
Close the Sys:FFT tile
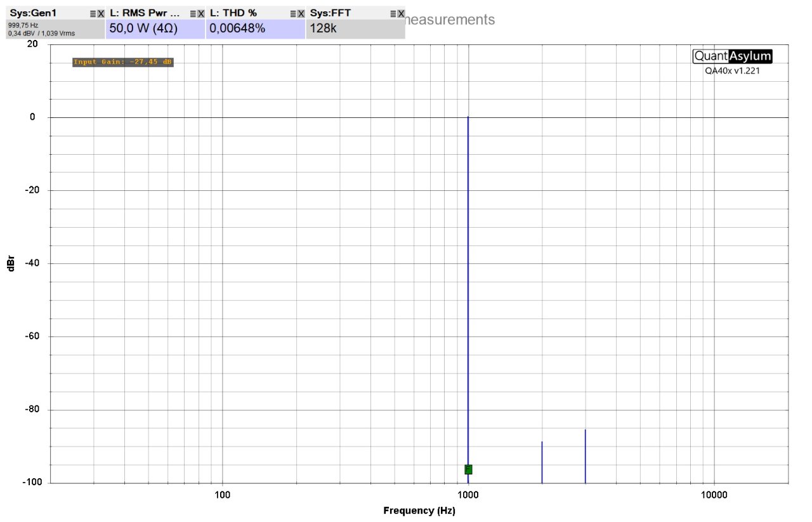(401, 13)
